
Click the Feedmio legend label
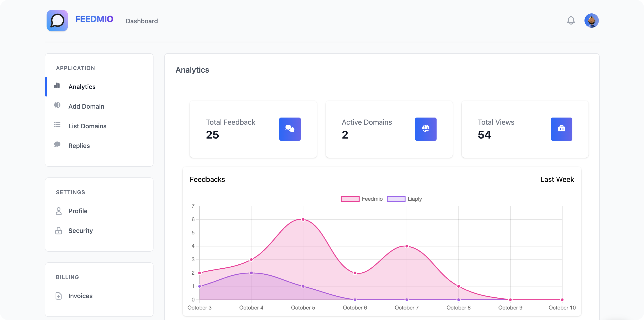pos(372,199)
